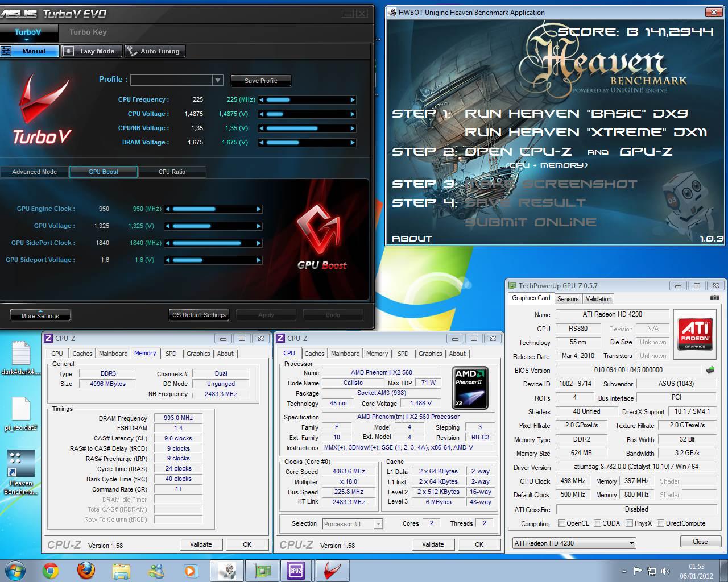Open the dark4dark4 desktop file
This screenshot has width=728, height=582.
coord(20,358)
